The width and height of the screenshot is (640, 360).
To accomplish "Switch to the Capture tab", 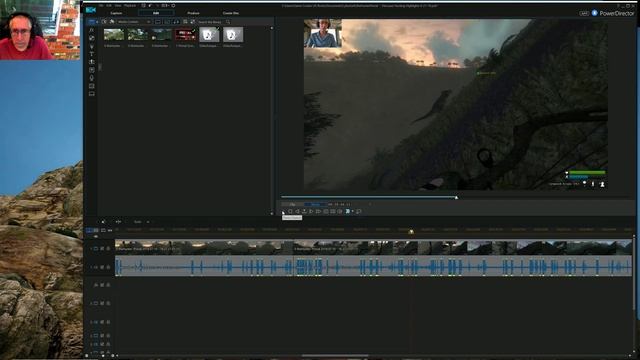I will point(116,13).
